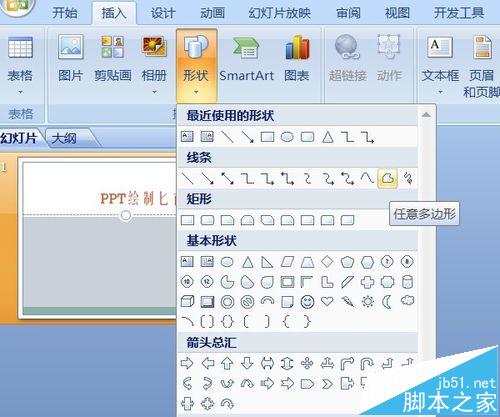Select the 幻灯片 pane tab
Viewport: 500px width, 417px height.
[x=19, y=137]
